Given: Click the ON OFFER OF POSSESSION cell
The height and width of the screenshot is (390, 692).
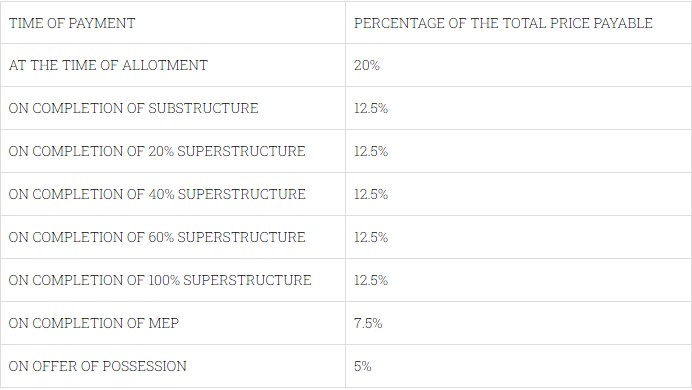Looking at the screenshot, I should (x=173, y=366).
